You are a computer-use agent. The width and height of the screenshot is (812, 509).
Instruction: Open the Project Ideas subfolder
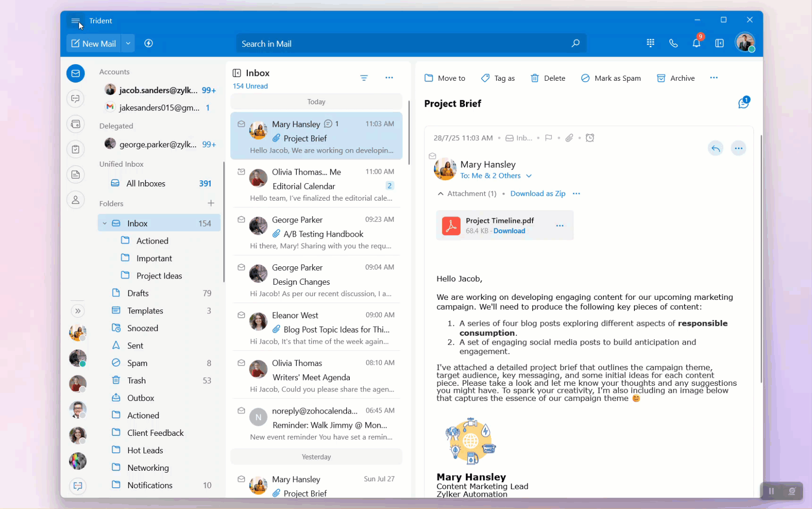[x=159, y=276]
